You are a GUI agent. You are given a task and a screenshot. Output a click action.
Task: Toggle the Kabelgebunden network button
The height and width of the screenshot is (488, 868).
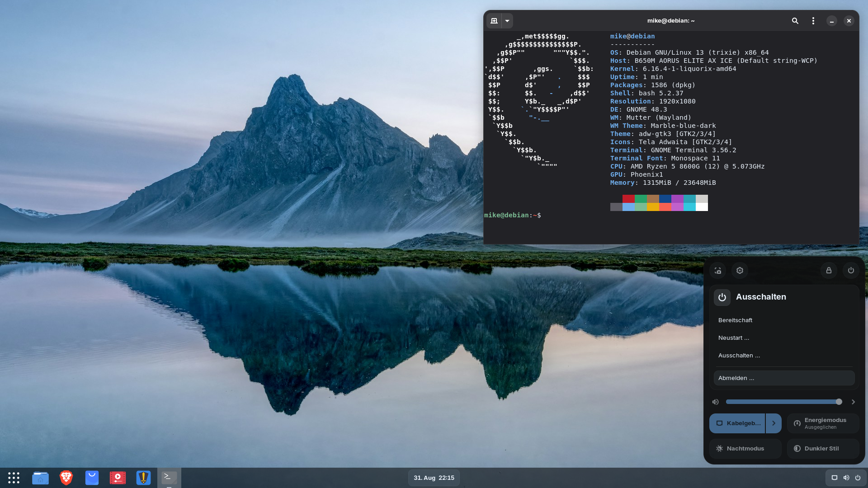[737, 423]
